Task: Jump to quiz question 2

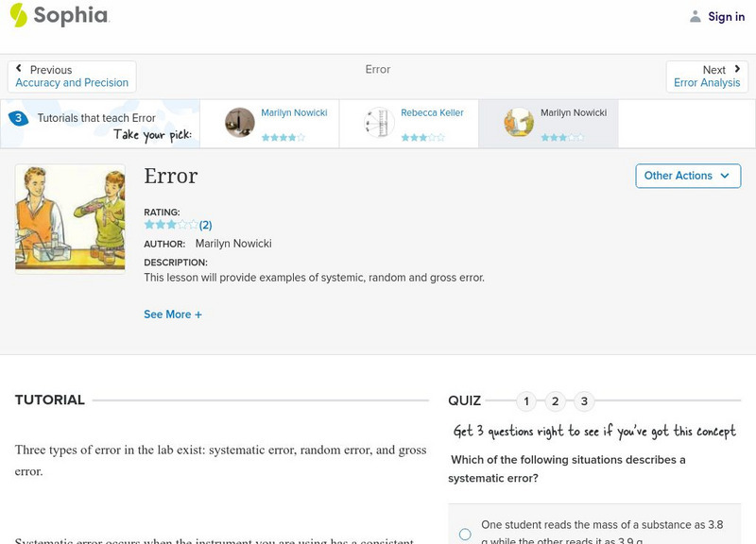Action: (x=555, y=400)
